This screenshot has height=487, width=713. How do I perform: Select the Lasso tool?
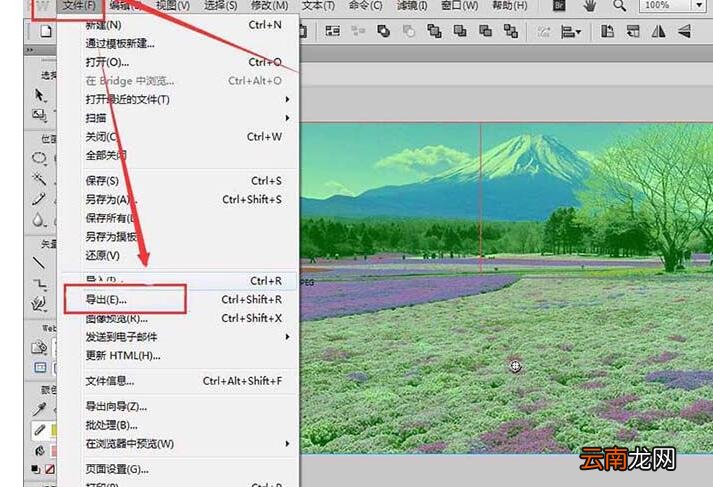point(39,158)
